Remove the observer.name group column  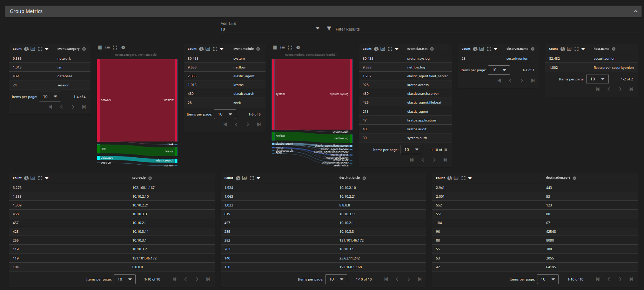[532, 49]
